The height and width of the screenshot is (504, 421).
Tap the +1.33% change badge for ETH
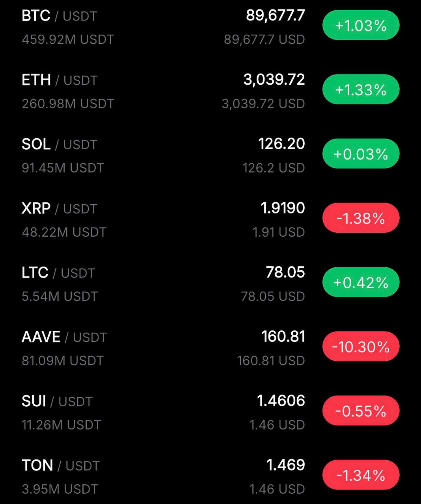[361, 90]
